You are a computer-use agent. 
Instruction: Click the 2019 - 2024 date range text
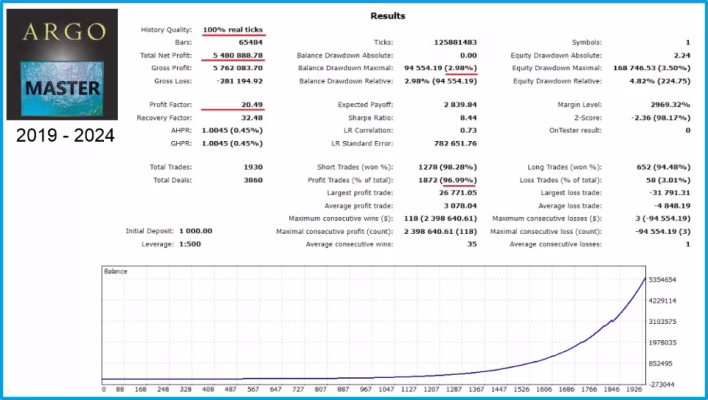click(65, 135)
